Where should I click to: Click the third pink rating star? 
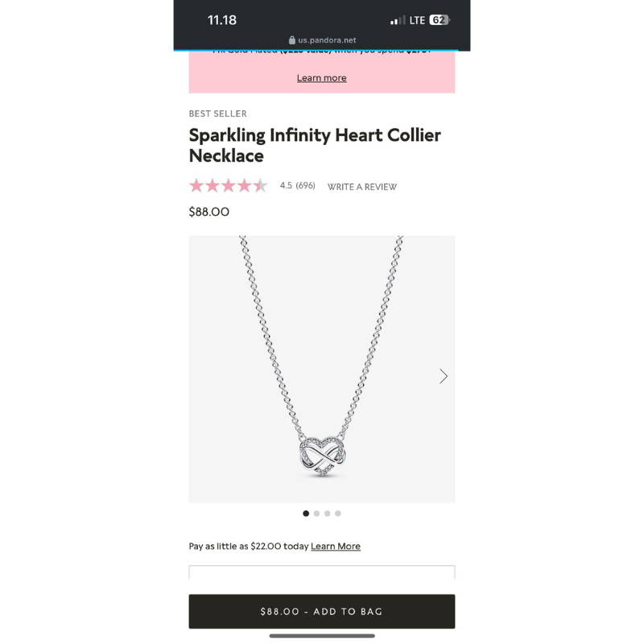click(x=229, y=186)
